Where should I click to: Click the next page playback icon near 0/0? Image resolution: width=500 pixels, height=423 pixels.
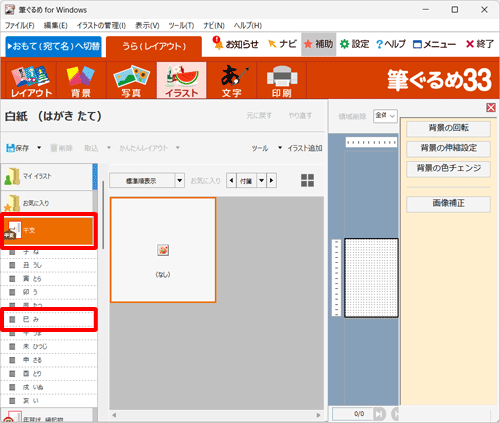pyautogui.click(x=379, y=414)
